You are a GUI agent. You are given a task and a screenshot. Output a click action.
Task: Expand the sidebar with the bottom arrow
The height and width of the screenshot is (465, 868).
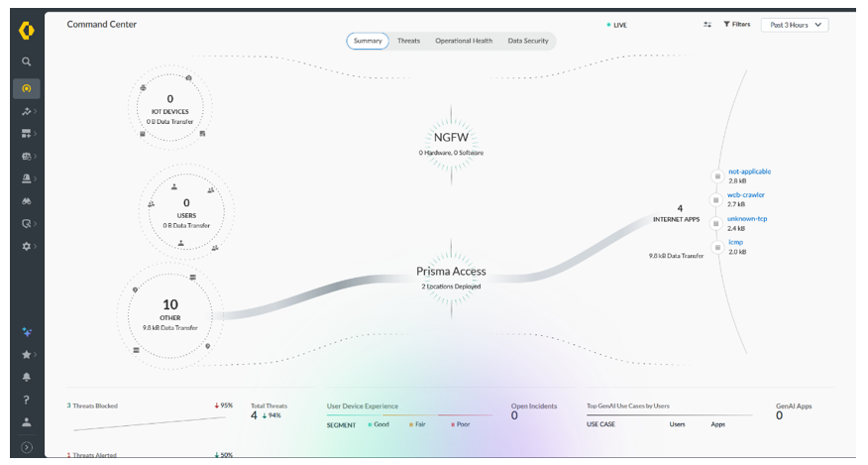point(27,447)
